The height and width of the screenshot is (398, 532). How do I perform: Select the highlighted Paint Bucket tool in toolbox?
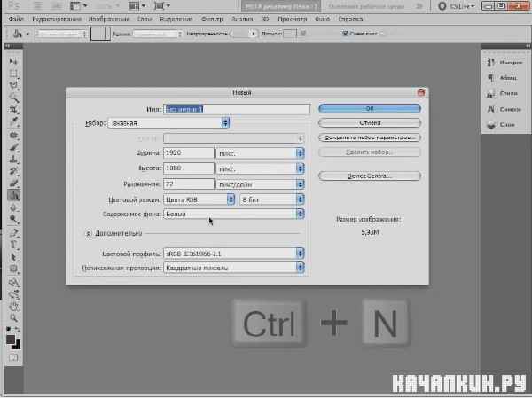(x=13, y=196)
